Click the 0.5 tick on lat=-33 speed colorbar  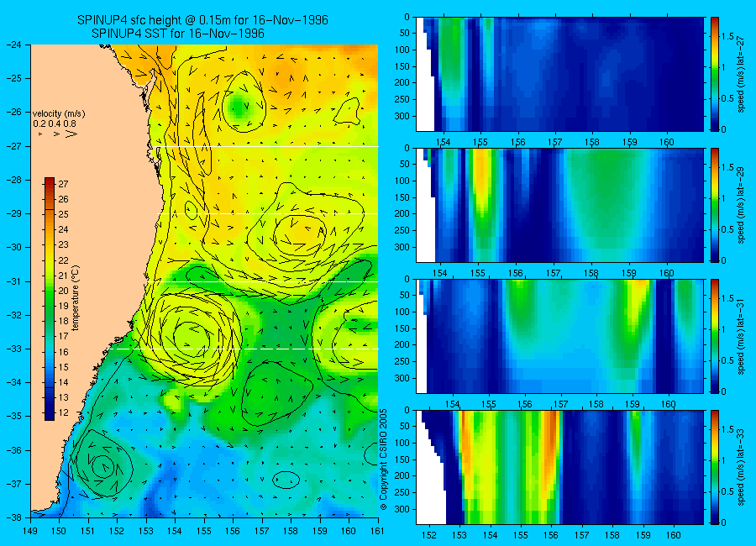coord(727,491)
